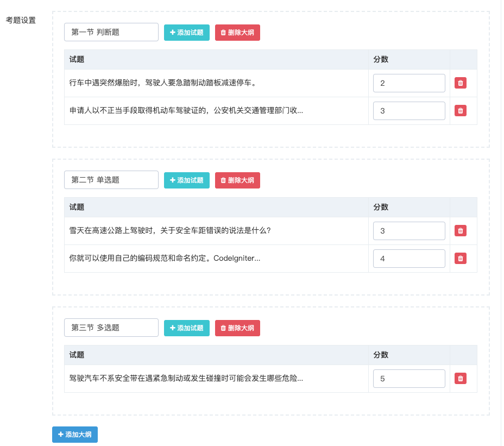Focus score box for 雪天在高速公路 question
The height and width of the screenshot is (446, 504).
409,231
